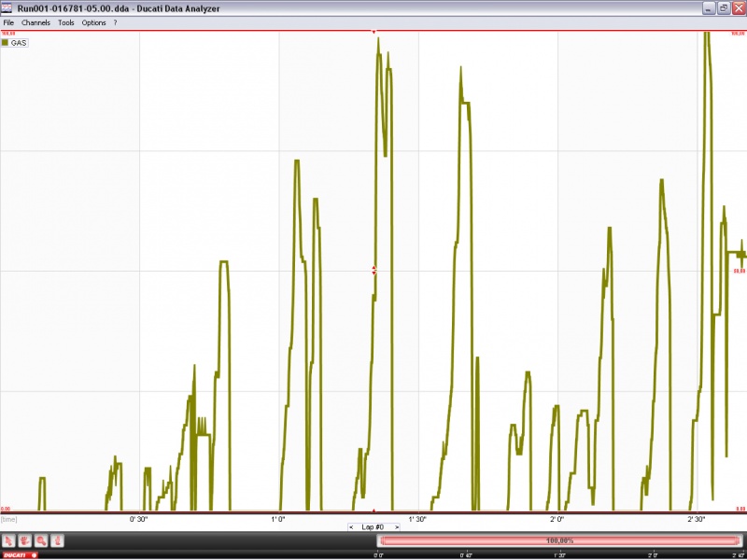The width and height of the screenshot is (747, 560).
Task: Click the 2' 30" time axis label
Action: (697, 519)
